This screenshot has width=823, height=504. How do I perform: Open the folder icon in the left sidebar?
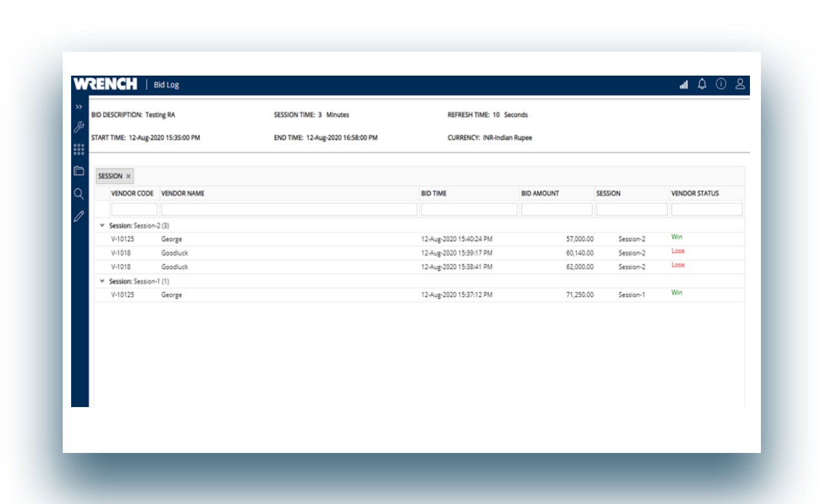pyautogui.click(x=78, y=171)
